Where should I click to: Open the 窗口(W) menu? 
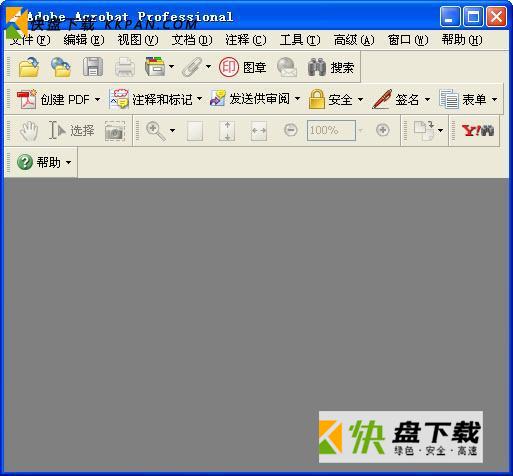[x=408, y=40]
